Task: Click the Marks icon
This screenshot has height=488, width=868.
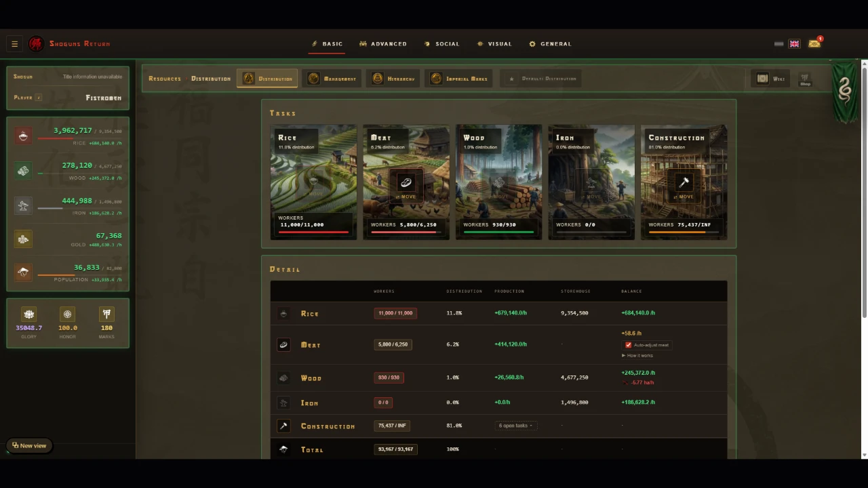Action: coord(106,314)
